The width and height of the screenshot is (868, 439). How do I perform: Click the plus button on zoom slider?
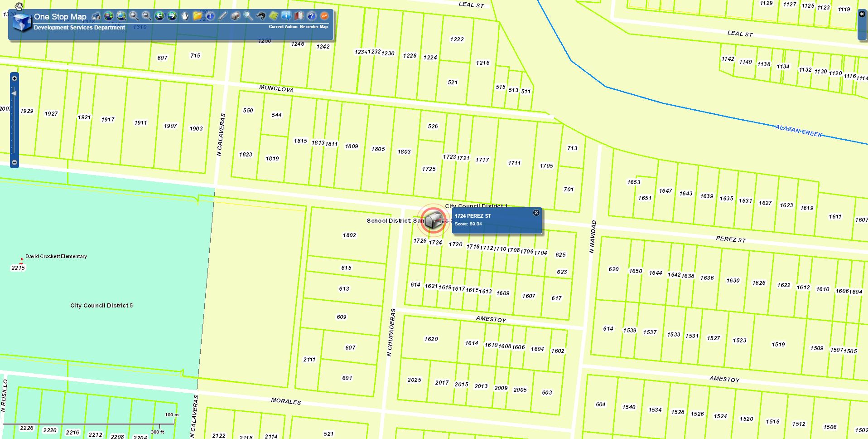tap(14, 78)
